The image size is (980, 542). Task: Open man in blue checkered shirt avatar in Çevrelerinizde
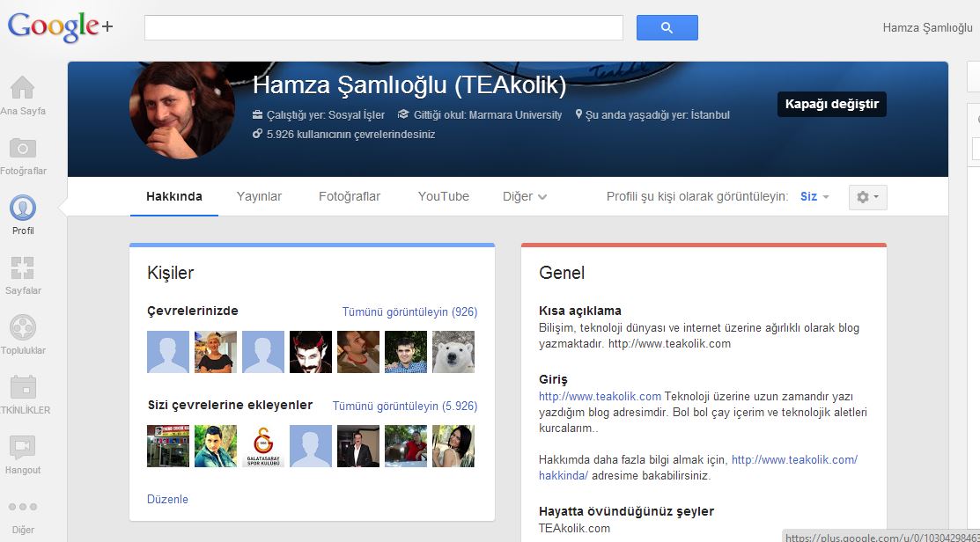pos(406,352)
